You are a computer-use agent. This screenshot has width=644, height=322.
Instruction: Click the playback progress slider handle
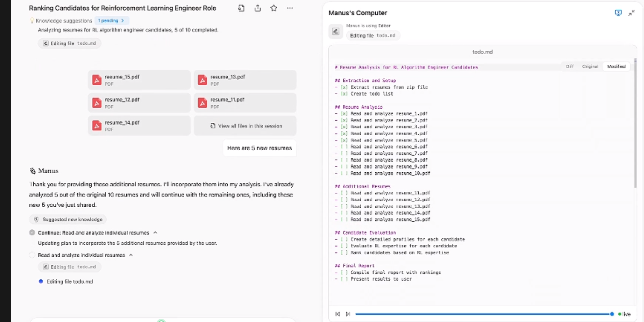tap(612, 314)
